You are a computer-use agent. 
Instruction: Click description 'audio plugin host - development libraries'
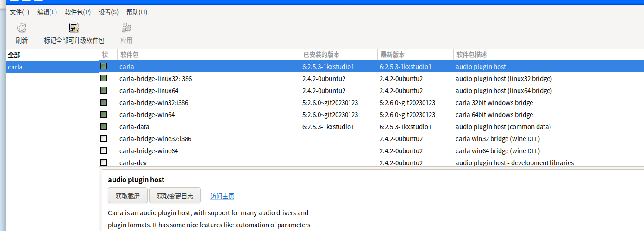pos(515,163)
